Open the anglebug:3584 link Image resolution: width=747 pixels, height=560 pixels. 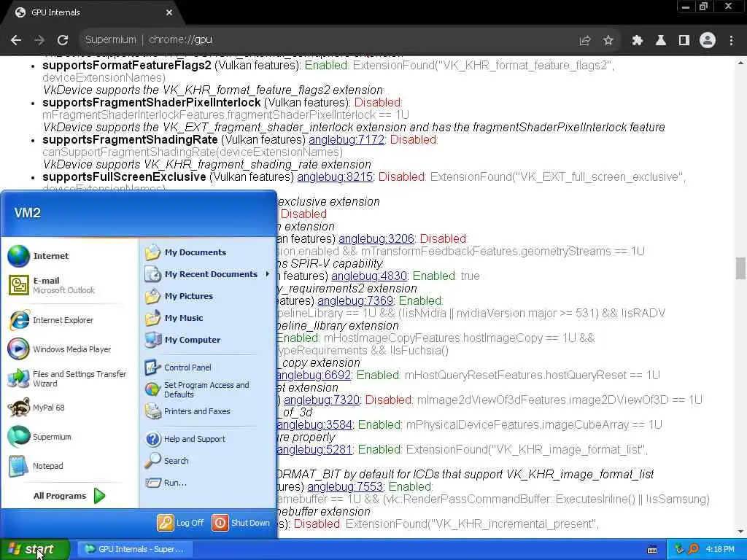pyautogui.click(x=314, y=424)
